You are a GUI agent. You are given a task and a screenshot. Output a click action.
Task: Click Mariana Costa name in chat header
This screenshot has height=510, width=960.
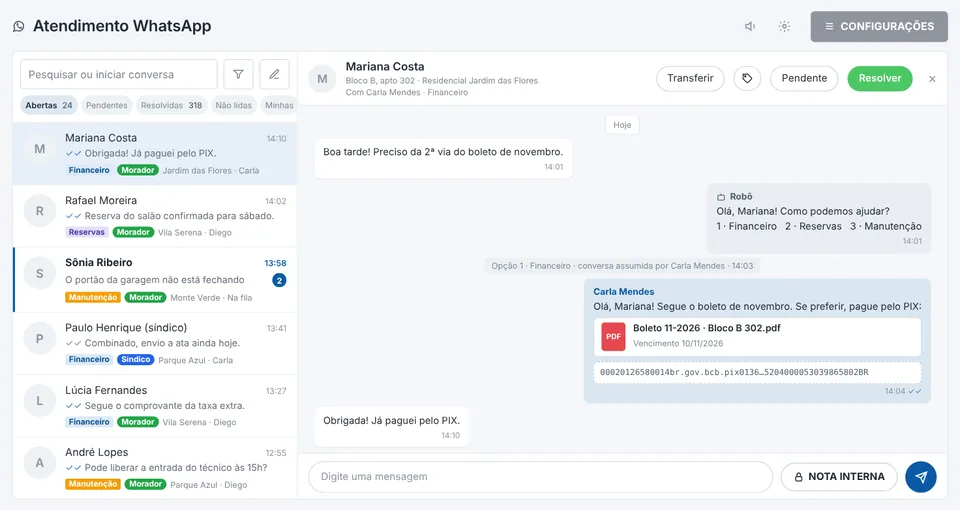(x=384, y=66)
